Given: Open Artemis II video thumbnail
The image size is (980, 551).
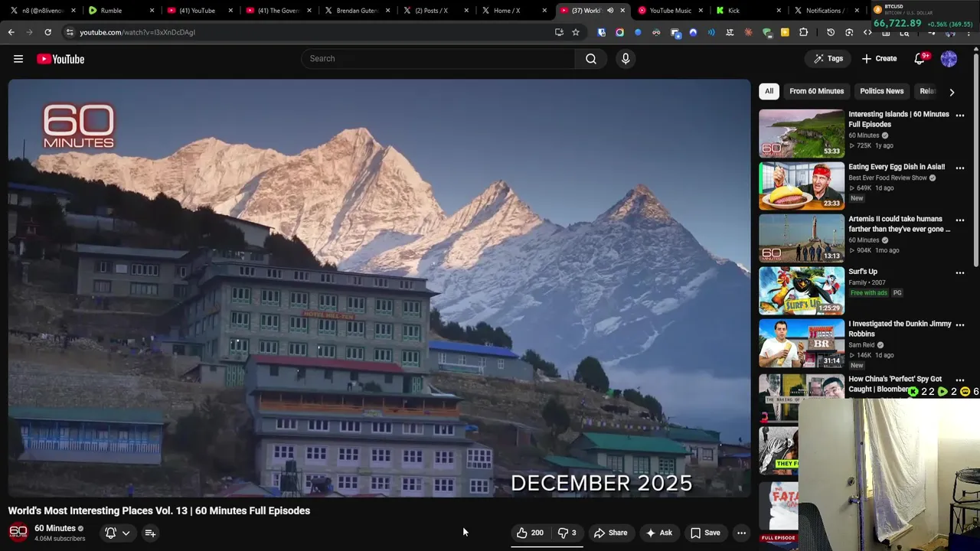Looking at the screenshot, I should coord(802,238).
